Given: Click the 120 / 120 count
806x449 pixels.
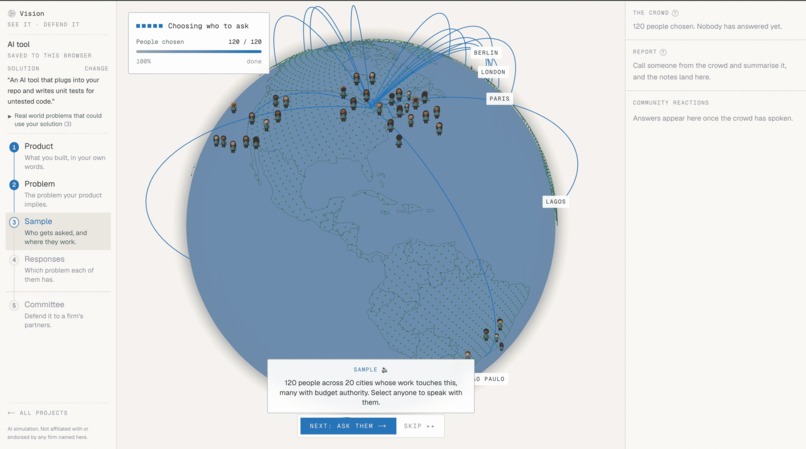Looking at the screenshot, I should click(x=245, y=42).
